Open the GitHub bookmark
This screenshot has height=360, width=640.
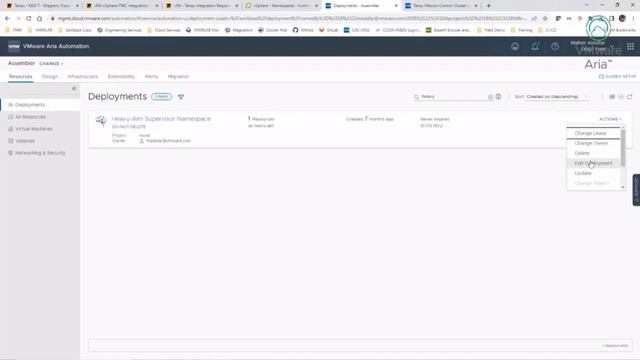303,30
